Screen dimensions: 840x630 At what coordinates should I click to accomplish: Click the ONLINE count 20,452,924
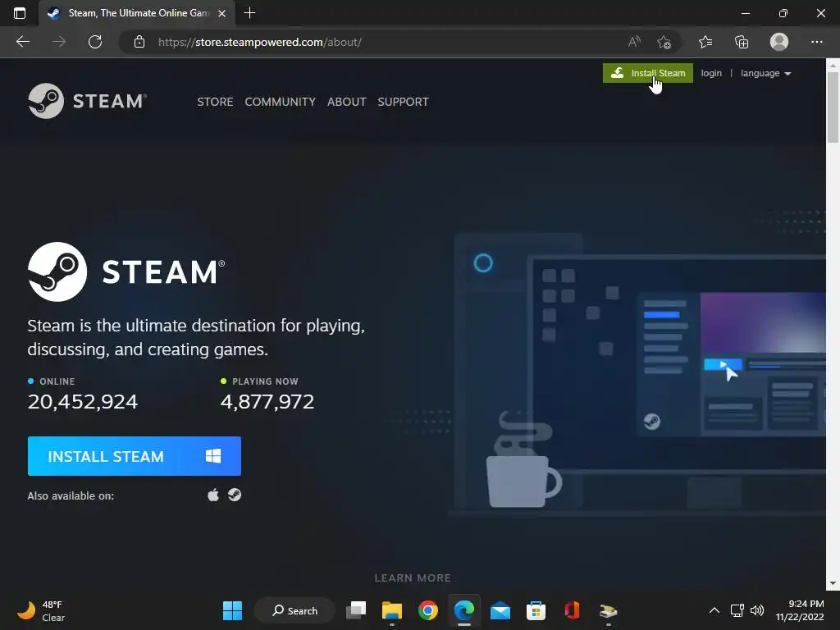coord(83,401)
